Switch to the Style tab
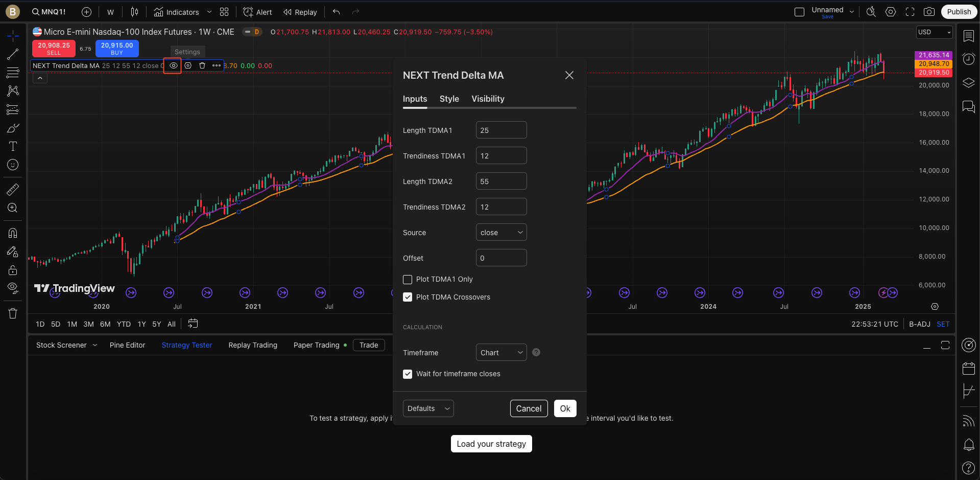980x480 pixels. (449, 99)
